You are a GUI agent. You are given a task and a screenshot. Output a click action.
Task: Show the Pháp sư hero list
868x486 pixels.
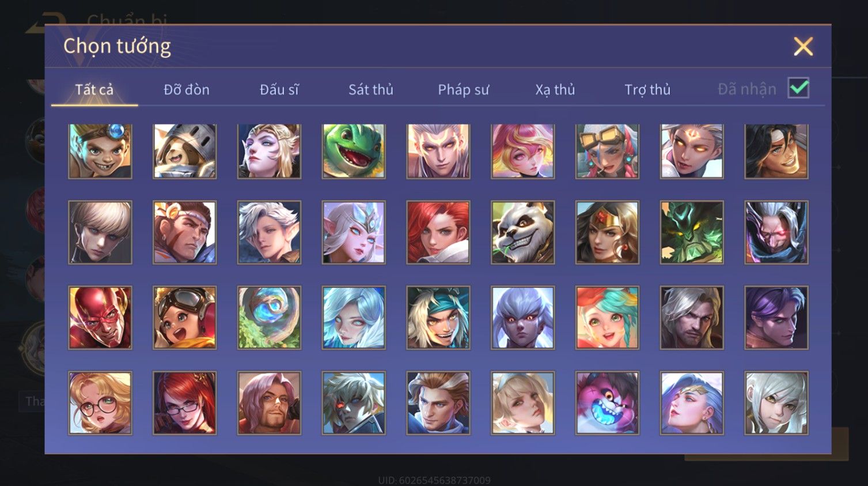(463, 89)
